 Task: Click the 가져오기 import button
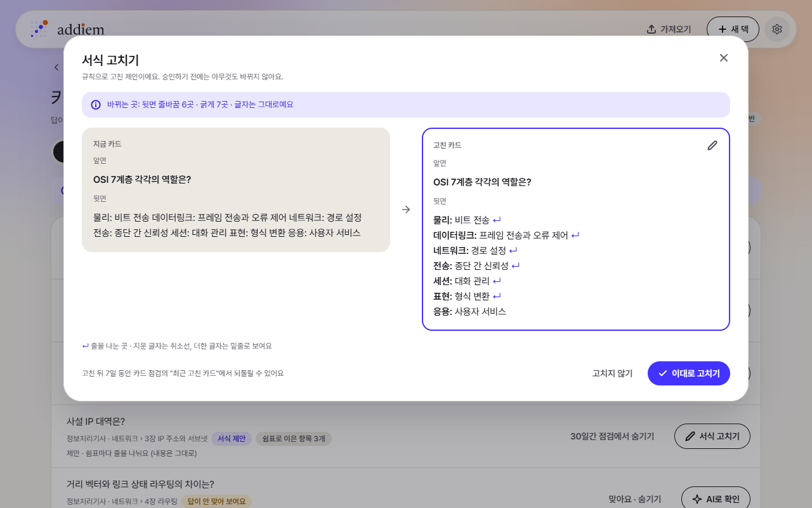coord(669,29)
